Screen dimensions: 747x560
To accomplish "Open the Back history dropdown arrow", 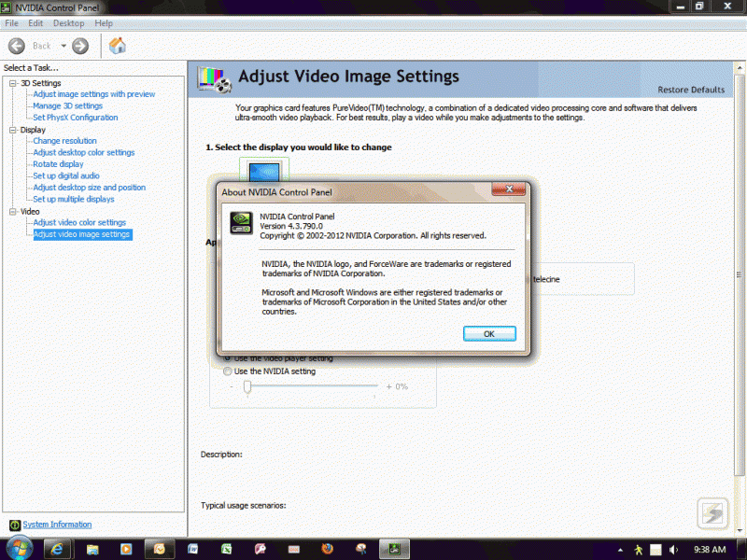I will tap(63, 46).
